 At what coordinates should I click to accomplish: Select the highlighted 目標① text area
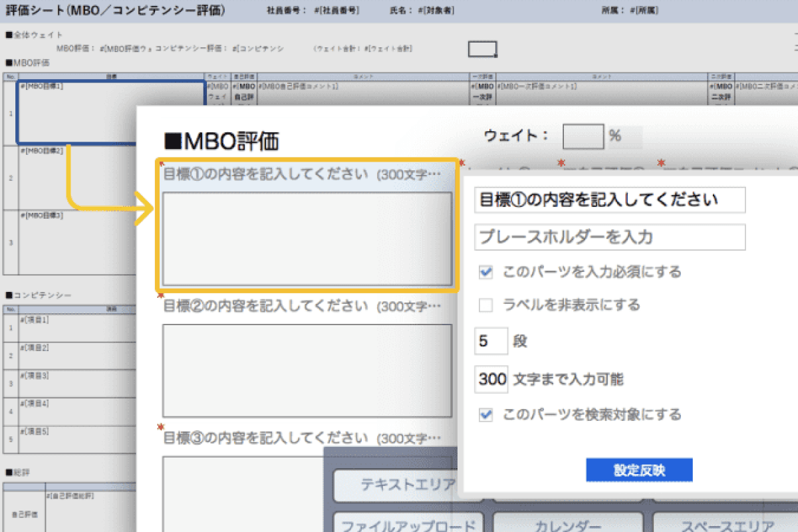click(x=307, y=238)
